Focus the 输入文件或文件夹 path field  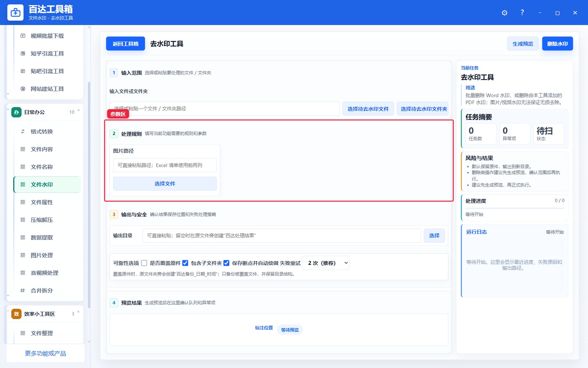(225, 109)
